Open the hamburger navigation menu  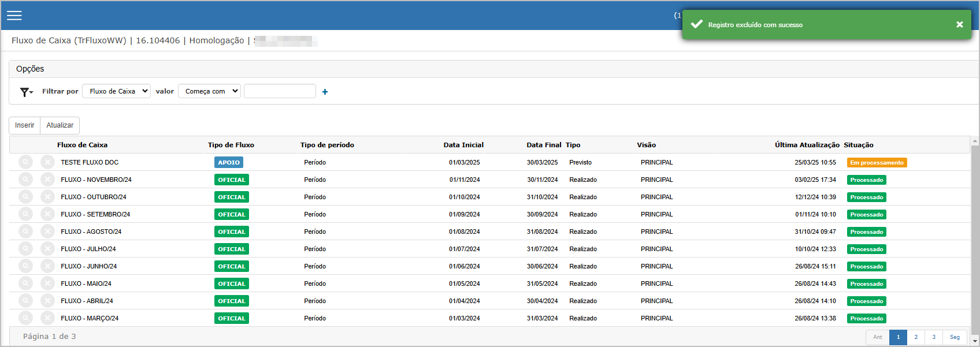point(14,16)
